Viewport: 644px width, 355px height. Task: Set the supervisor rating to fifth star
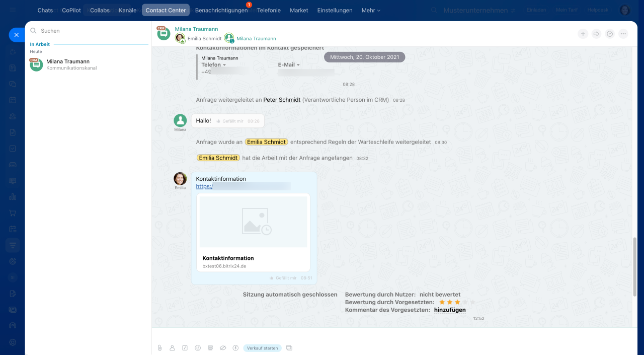[472, 302]
